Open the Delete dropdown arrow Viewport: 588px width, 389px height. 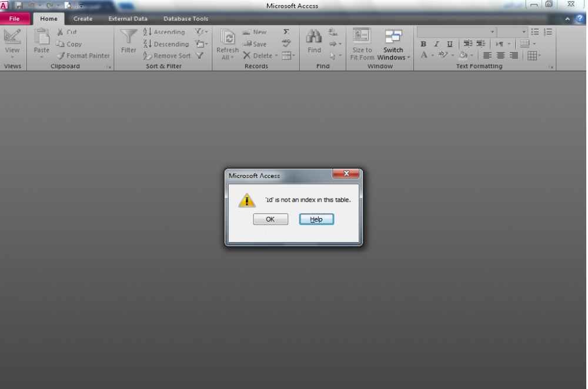276,56
